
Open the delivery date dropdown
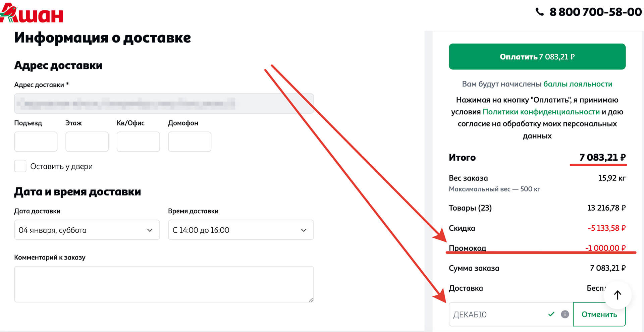(x=87, y=230)
